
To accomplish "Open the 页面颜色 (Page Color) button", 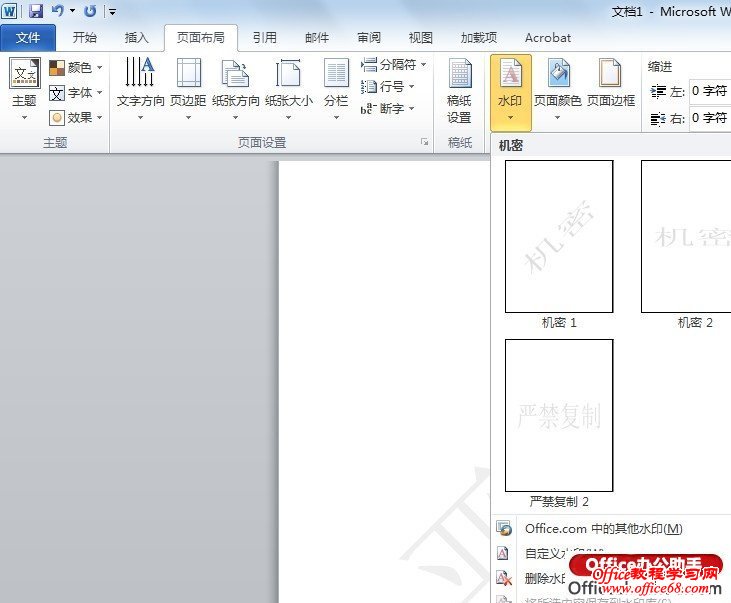I will (x=558, y=89).
